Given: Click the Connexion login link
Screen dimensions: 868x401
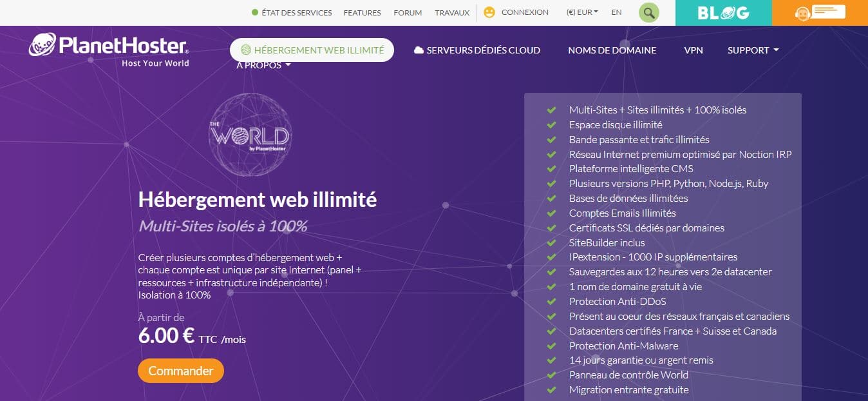Looking at the screenshot, I should (525, 12).
